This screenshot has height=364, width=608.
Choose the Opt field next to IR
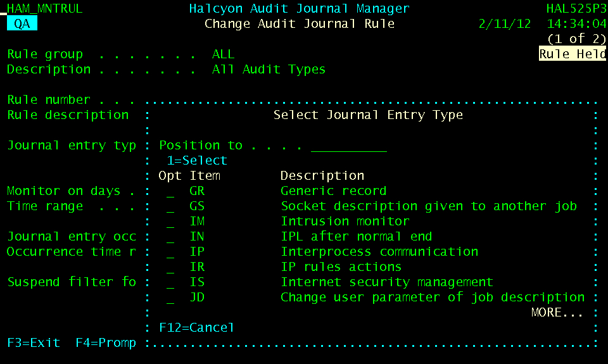coord(170,267)
